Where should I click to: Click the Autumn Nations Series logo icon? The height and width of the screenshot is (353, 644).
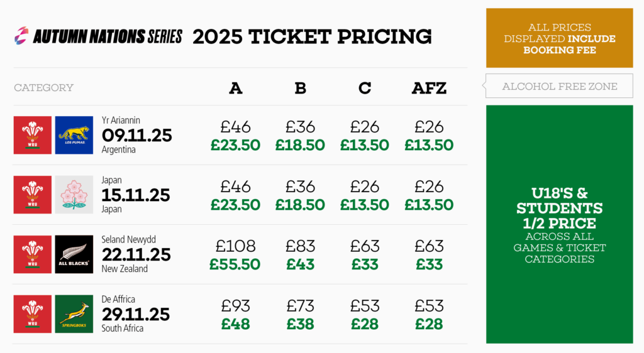[21, 36]
